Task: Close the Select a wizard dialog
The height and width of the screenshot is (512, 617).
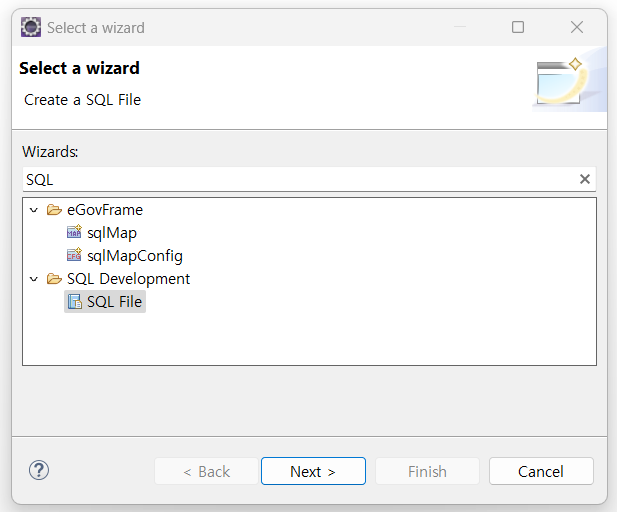Action: (577, 27)
